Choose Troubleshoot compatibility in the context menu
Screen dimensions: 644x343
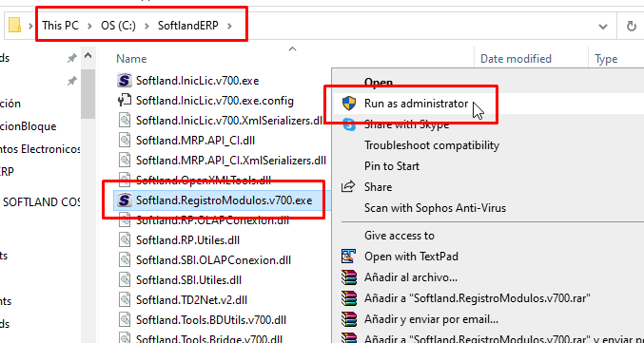[x=432, y=145]
